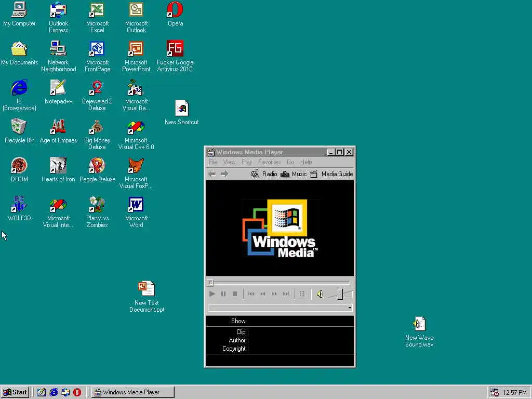Open the View menu in Media Player
This screenshot has height=399, width=532.
point(229,162)
